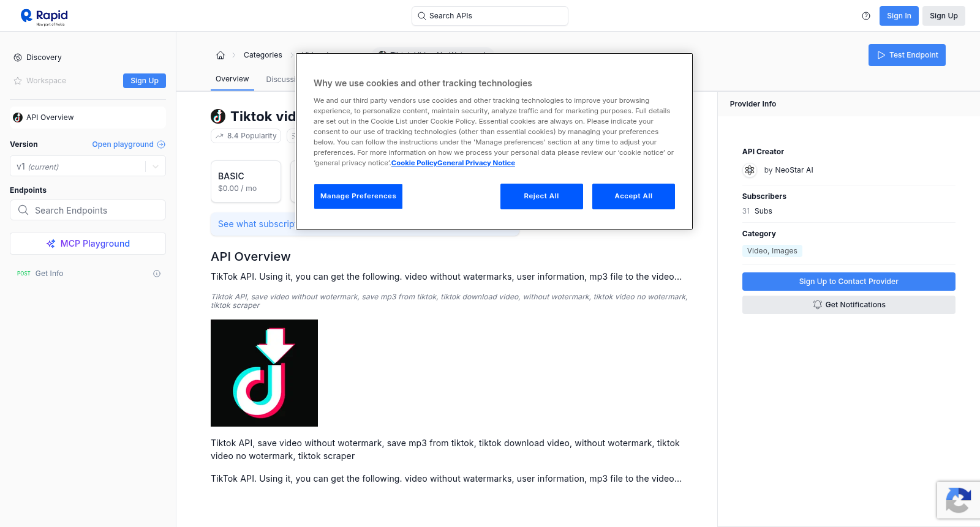Click the info icon beside Get Info endpoint
This screenshot has width=980, height=527.
[157, 274]
